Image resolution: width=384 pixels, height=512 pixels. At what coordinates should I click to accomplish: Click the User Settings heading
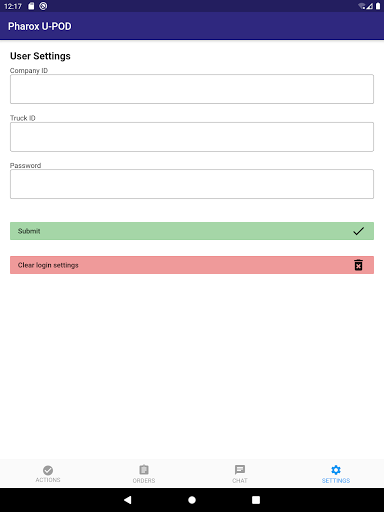(x=40, y=56)
